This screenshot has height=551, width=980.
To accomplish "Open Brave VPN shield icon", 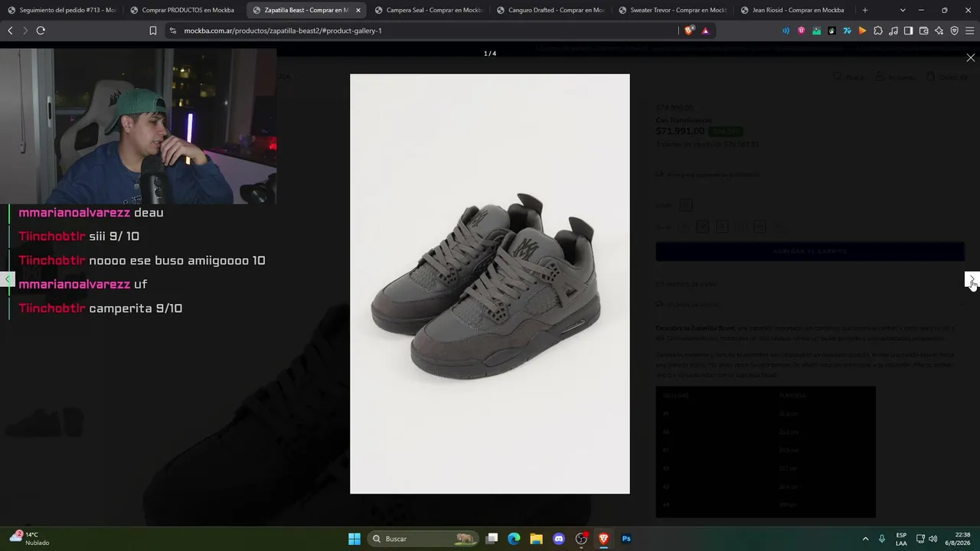I will (954, 31).
